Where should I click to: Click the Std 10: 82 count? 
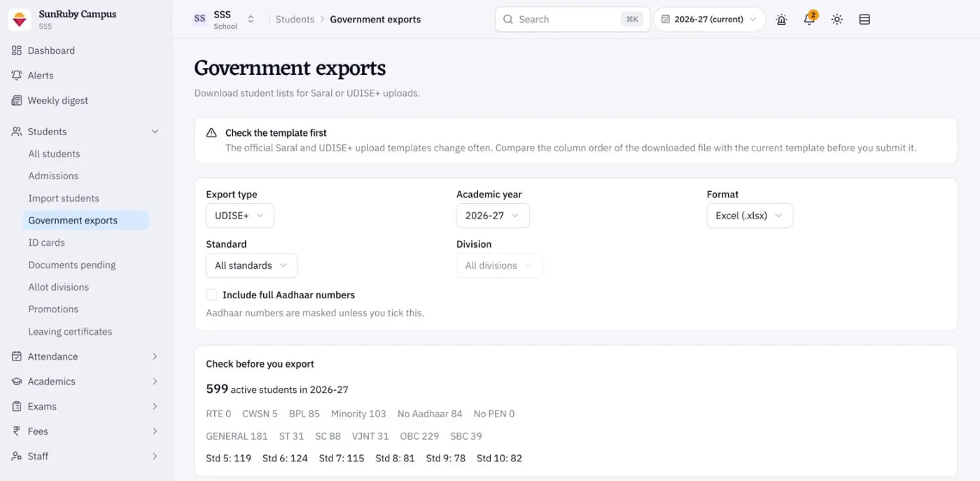point(499,459)
